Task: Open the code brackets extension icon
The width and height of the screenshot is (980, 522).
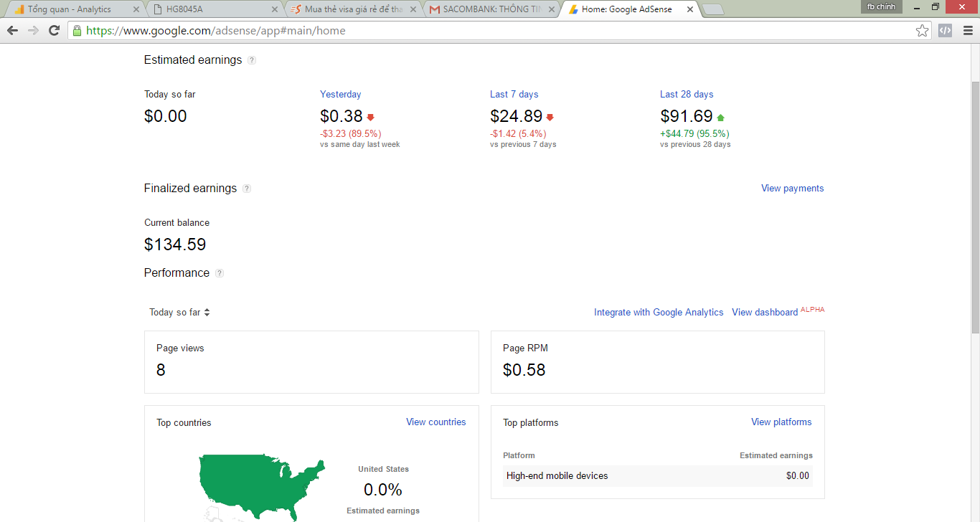Action: 946,31
